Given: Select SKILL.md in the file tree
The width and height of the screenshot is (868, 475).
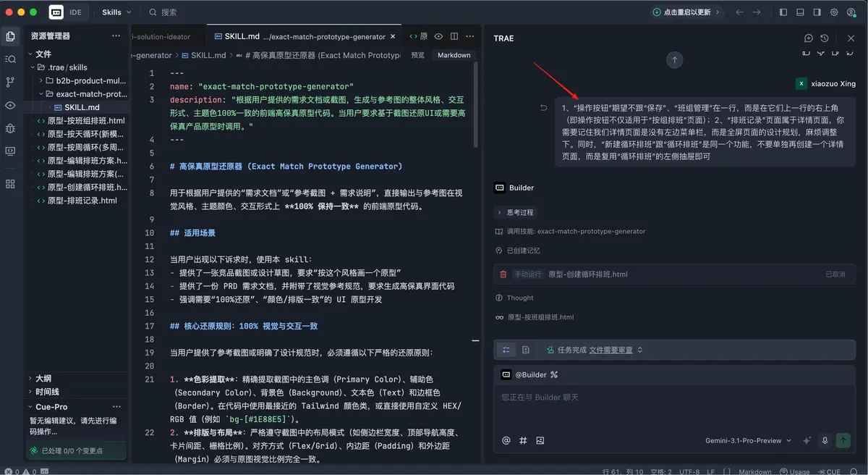Looking at the screenshot, I should point(81,107).
